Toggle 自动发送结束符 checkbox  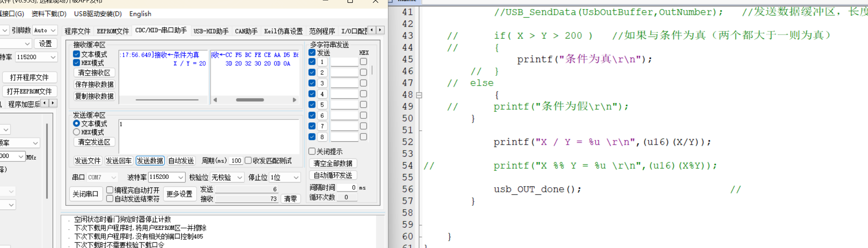pyautogui.click(x=110, y=198)
